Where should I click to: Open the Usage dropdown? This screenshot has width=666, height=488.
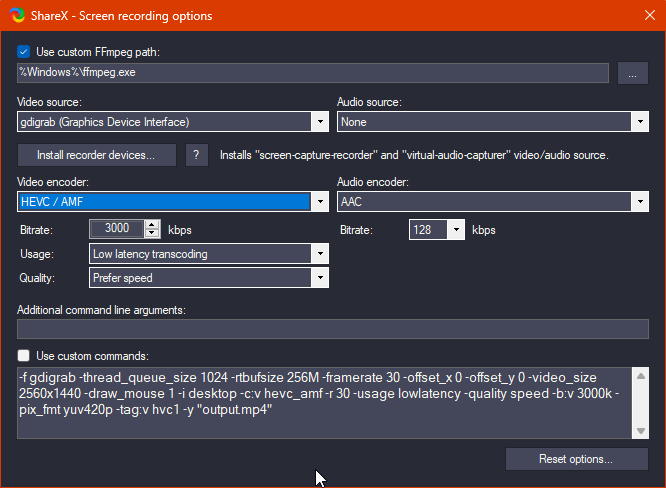(x=209, y=254)
